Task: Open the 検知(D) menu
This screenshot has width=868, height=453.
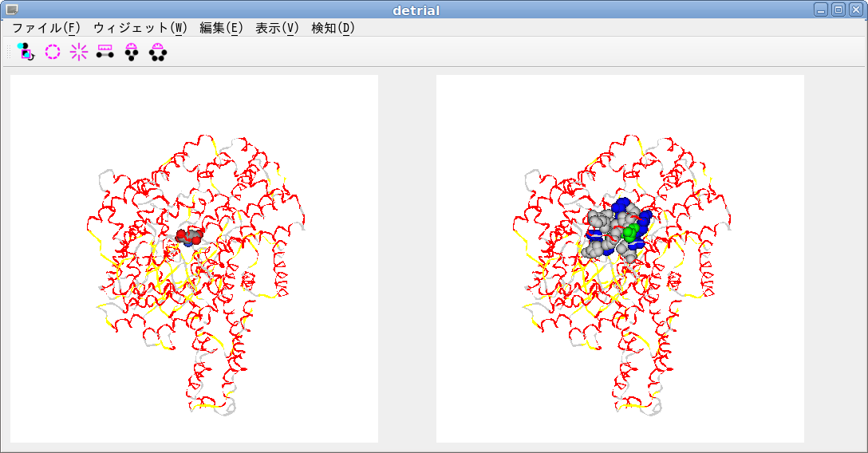Action: coord(333,28)
